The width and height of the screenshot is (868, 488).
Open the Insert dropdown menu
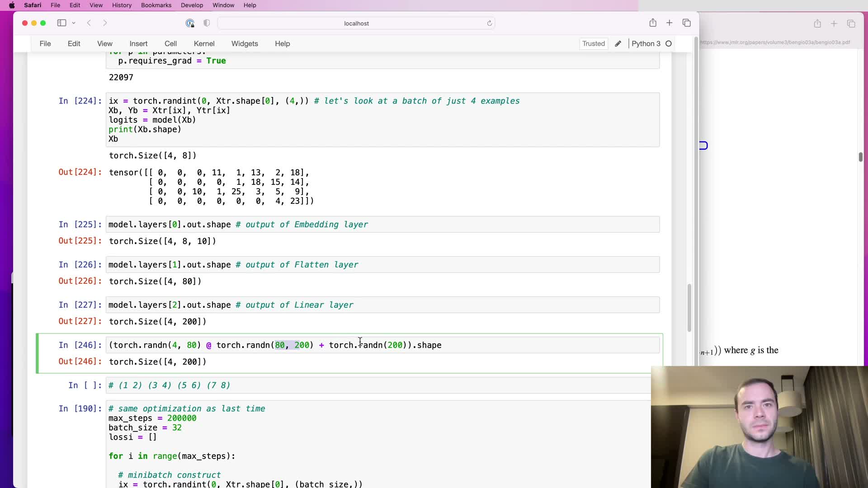pos(138,44)
